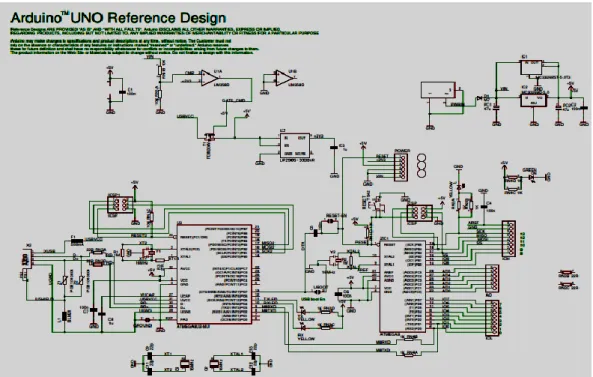Click the GATE_CMD net label

(x=233, y=100)
